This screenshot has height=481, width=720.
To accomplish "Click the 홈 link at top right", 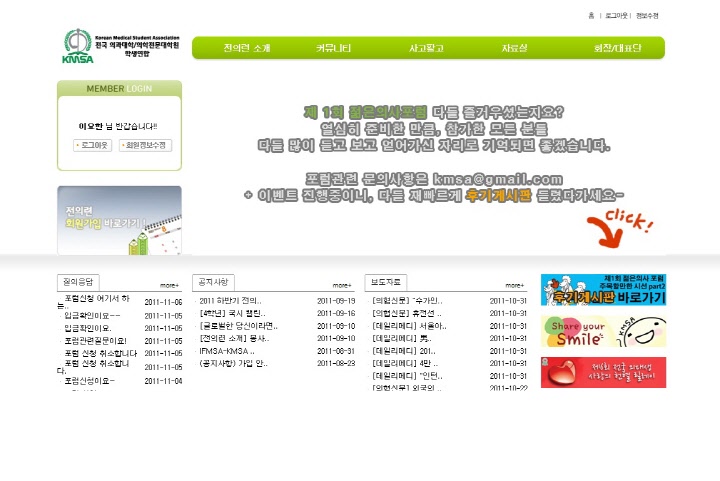I will 591,16.
